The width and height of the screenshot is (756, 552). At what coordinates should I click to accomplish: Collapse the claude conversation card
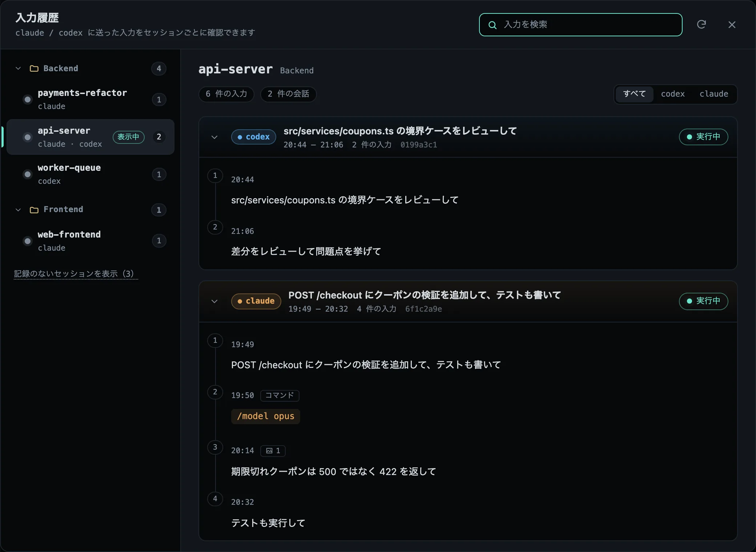coord(214,301)
